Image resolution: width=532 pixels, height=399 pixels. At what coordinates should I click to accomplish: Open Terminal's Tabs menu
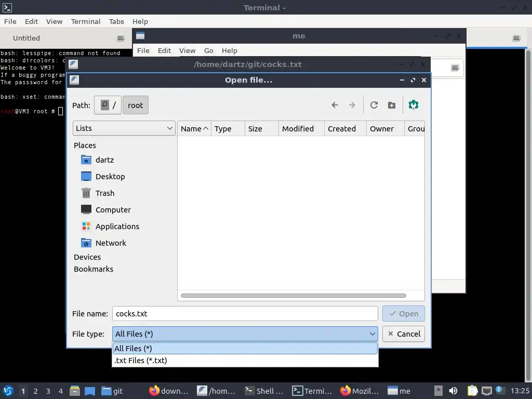[x=116, y=21]
